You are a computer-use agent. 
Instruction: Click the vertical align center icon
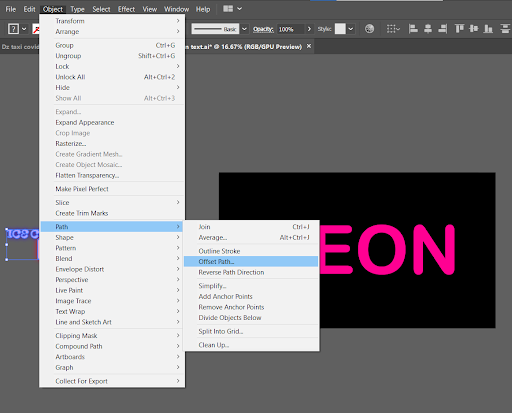(x=473, y=29)
